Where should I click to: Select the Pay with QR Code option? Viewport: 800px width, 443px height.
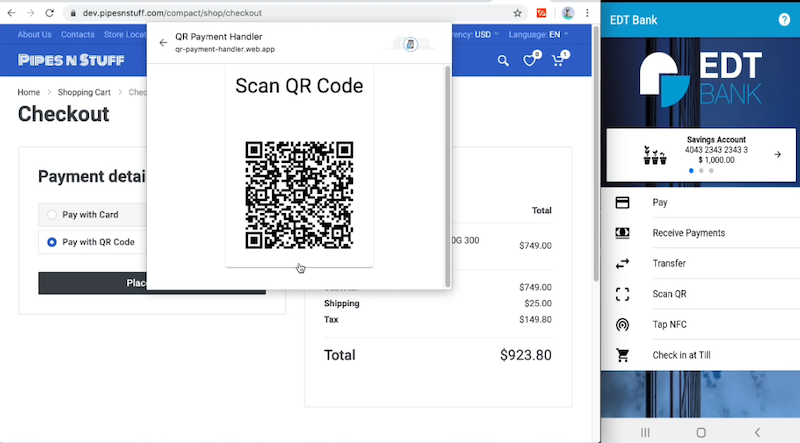coord(52,242)
